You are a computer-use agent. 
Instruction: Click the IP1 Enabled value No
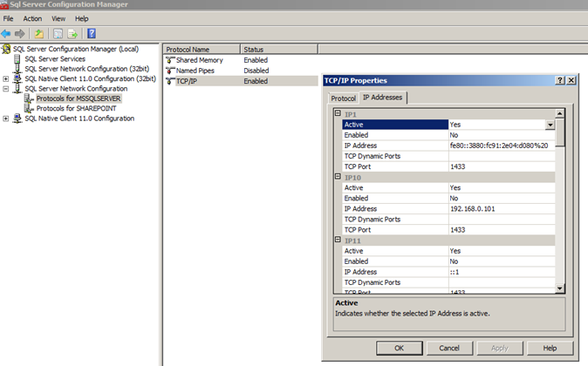(502, 135)
